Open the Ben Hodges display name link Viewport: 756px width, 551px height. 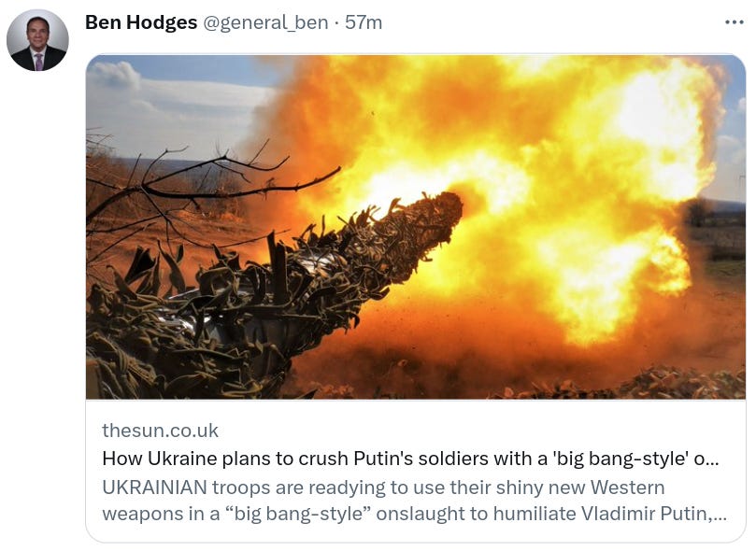click(x=141, y=22)
